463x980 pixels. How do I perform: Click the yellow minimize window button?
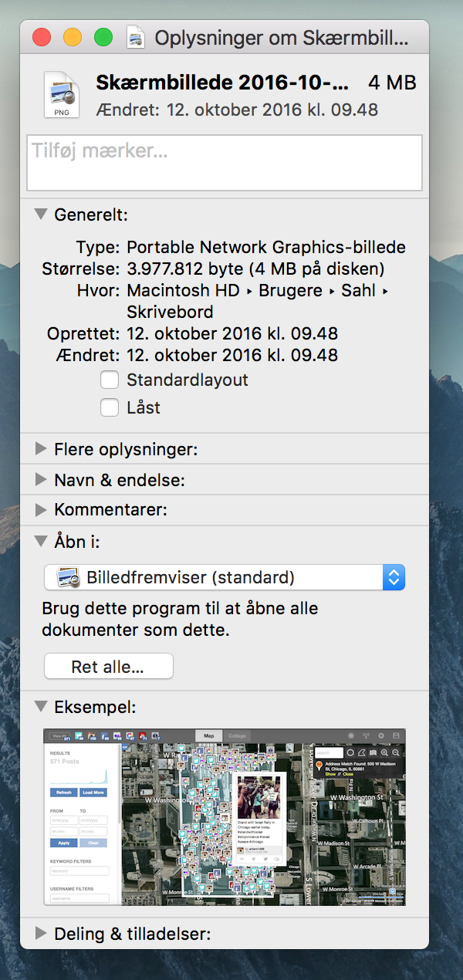[72, 37]
